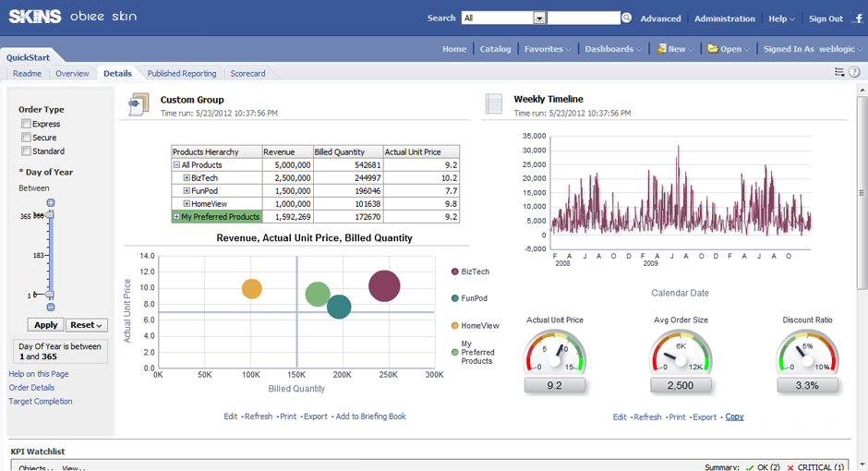Click the QuickStart dashboard title tab
Screen dimensions: 868x471
29,57
